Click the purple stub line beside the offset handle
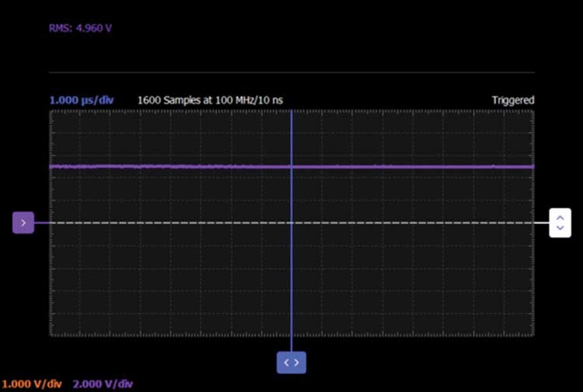The height and width of the screenshot is (392, 583). coord(41,223)
